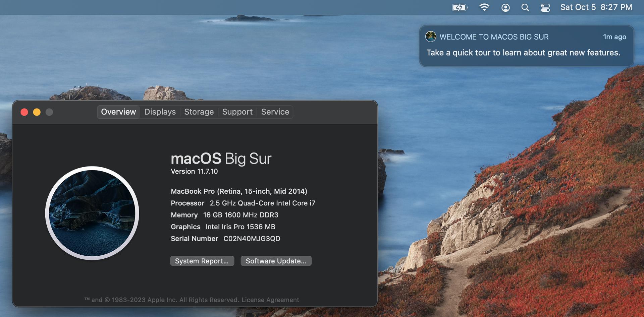Image resolution: width=644 pixels, height=317 pixels.
Task: Open the battery status menu bar icon
Action: [x=460, y=7]
